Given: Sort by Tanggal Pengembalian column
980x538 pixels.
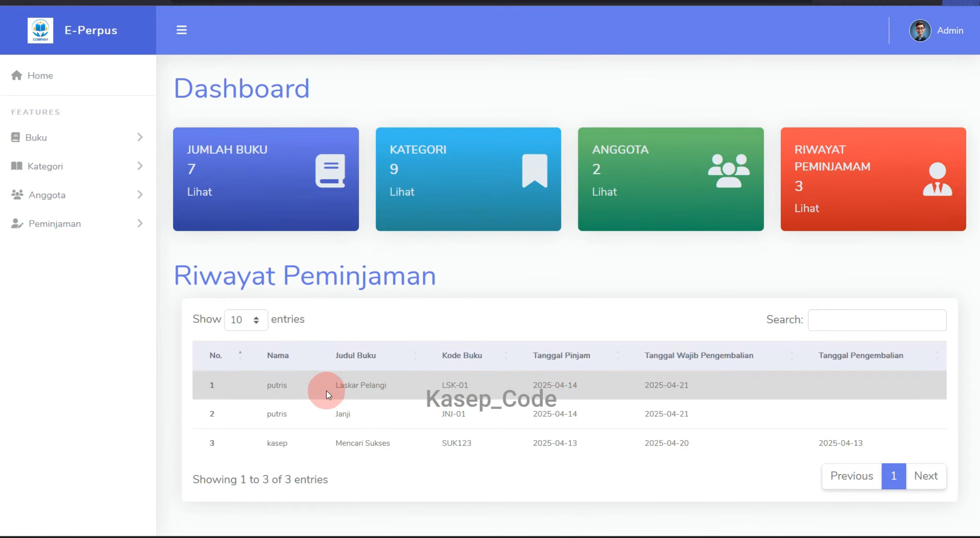Looking at the screenshot, I should (x=874, y=356).
